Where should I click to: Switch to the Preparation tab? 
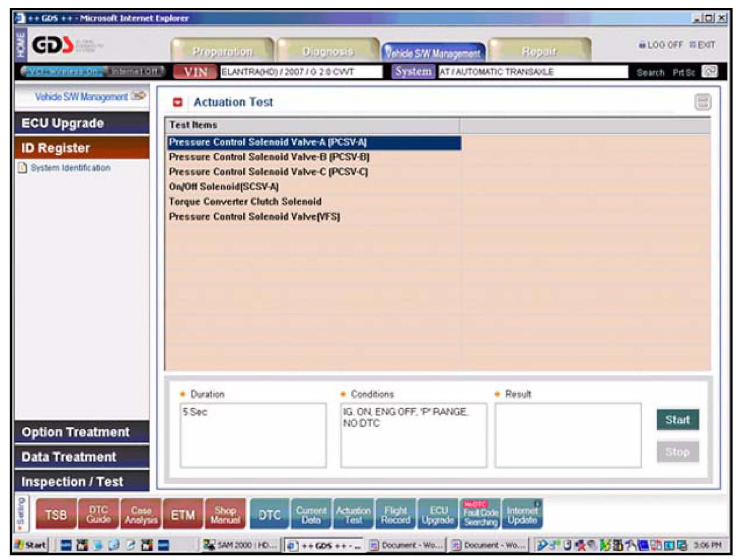(222, 51)
